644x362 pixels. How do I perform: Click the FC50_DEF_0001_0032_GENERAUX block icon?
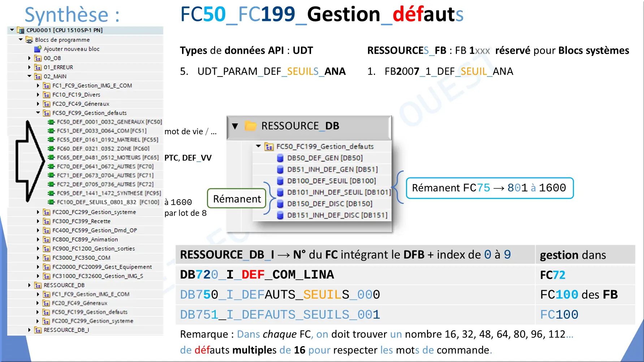pyautogui.click(x=51, y=122)
